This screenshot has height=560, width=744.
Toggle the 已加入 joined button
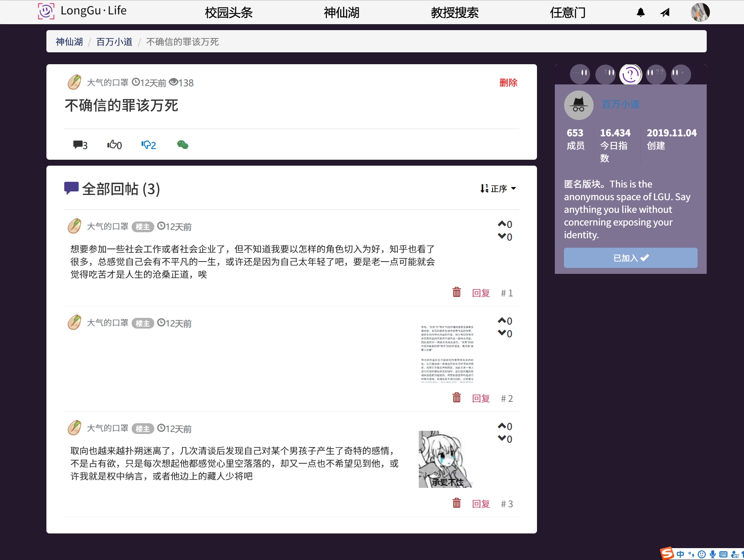[x=630, y=258]
